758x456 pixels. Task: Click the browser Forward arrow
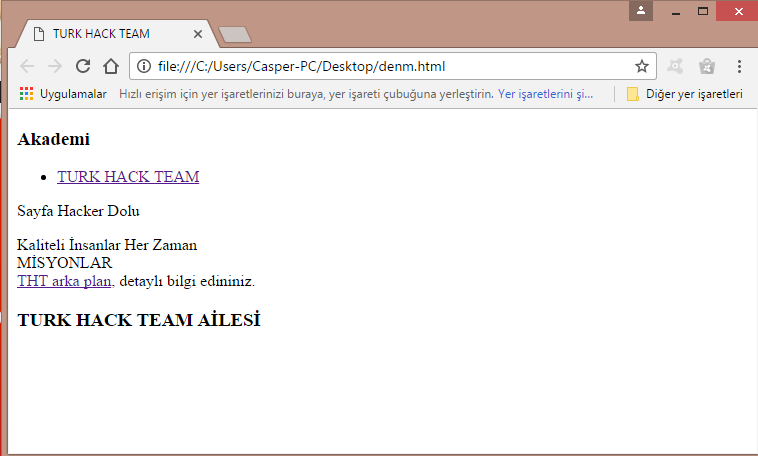[55, 66]
